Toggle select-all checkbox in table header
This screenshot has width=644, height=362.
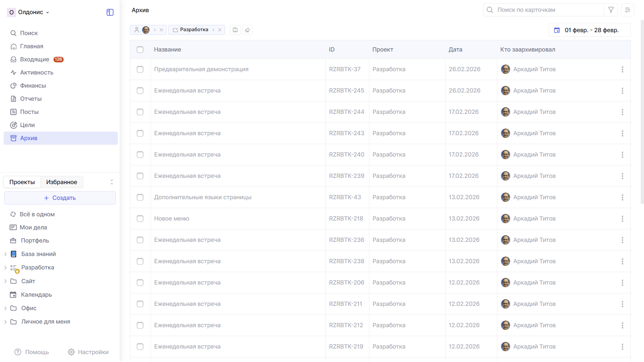[140, 50]
